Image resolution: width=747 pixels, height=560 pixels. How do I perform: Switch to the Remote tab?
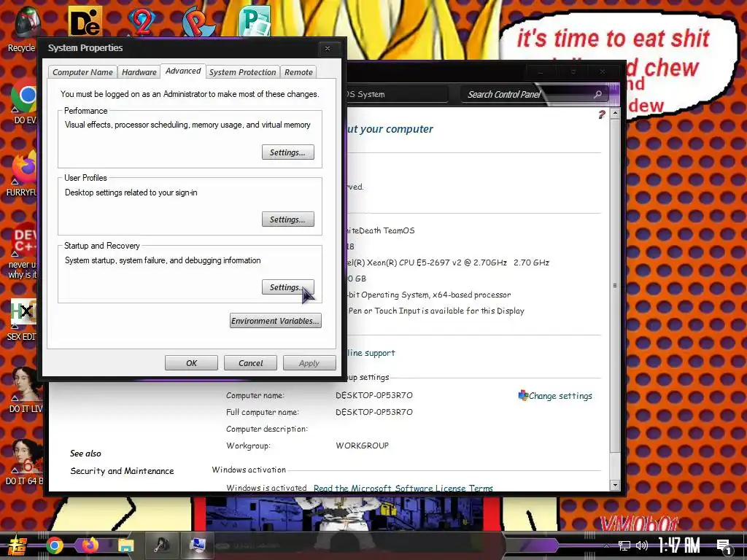298,72
